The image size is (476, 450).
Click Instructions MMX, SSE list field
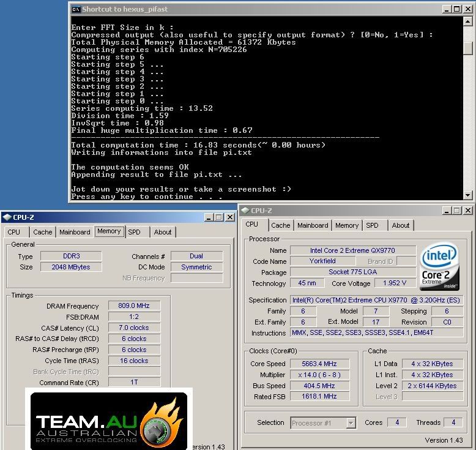click(x=376, y=332)
